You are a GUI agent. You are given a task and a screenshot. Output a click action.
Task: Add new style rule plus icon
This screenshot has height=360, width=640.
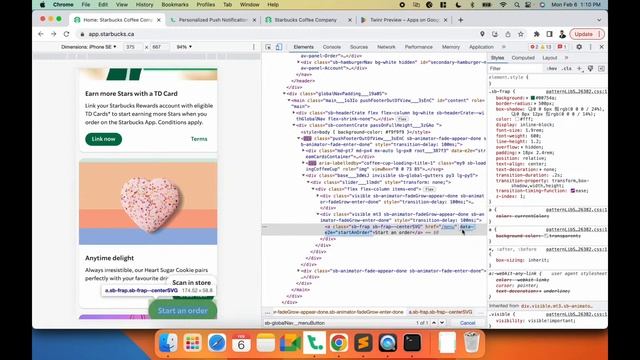click(x=579, y=69)
